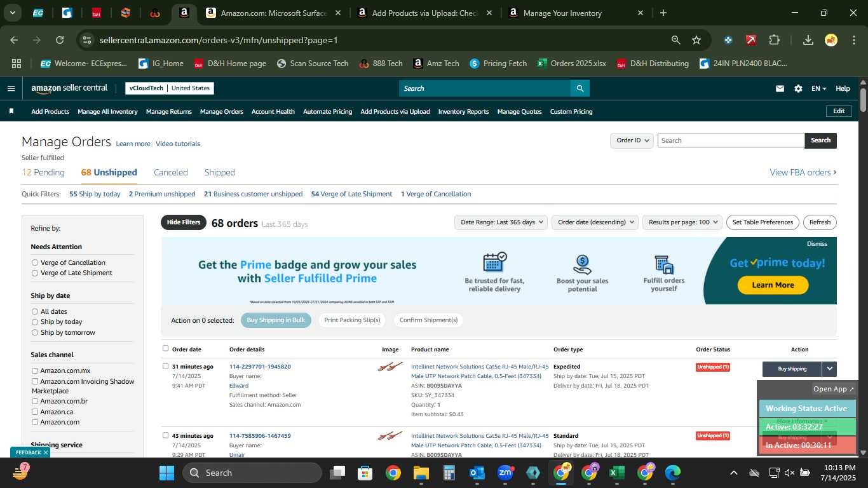
Task: Open File Explorer from taskbar
Action: pyautogui.click(x=421, y=473)
